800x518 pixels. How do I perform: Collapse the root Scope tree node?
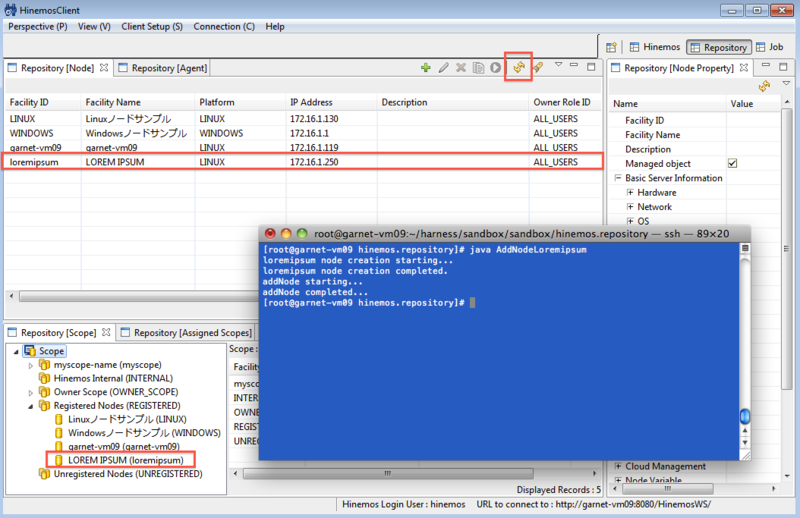tap(16, 351)
